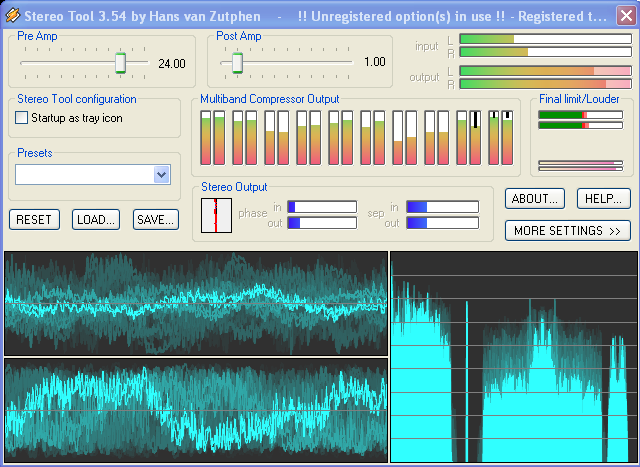Enable Startup as tray icon checkbox
The image size is (640, 467).
tap(21, 118)
